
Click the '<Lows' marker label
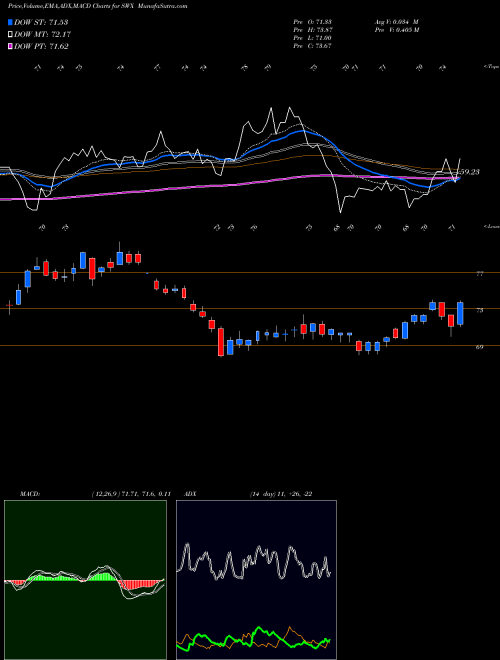(x=491, y=226)
